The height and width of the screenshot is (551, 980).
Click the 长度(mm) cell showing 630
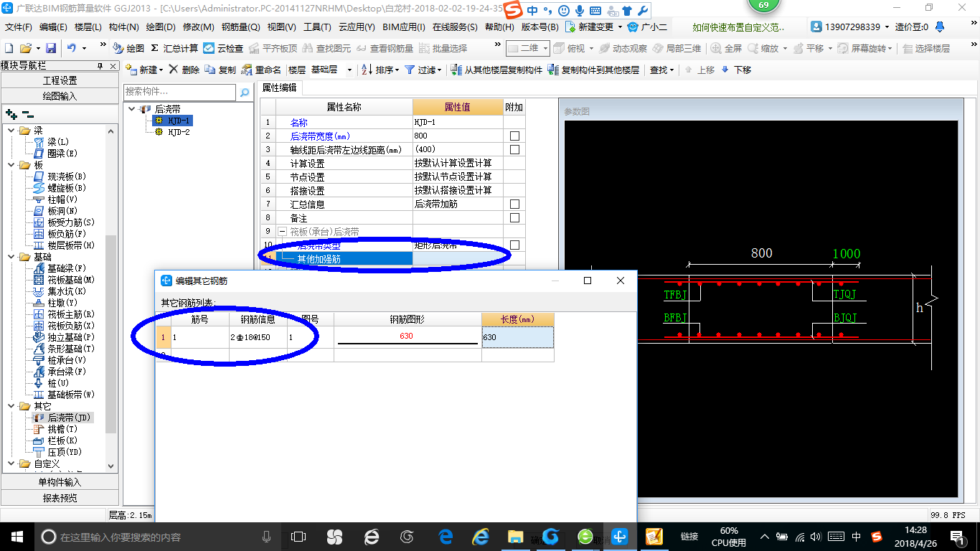click(517, 337)
